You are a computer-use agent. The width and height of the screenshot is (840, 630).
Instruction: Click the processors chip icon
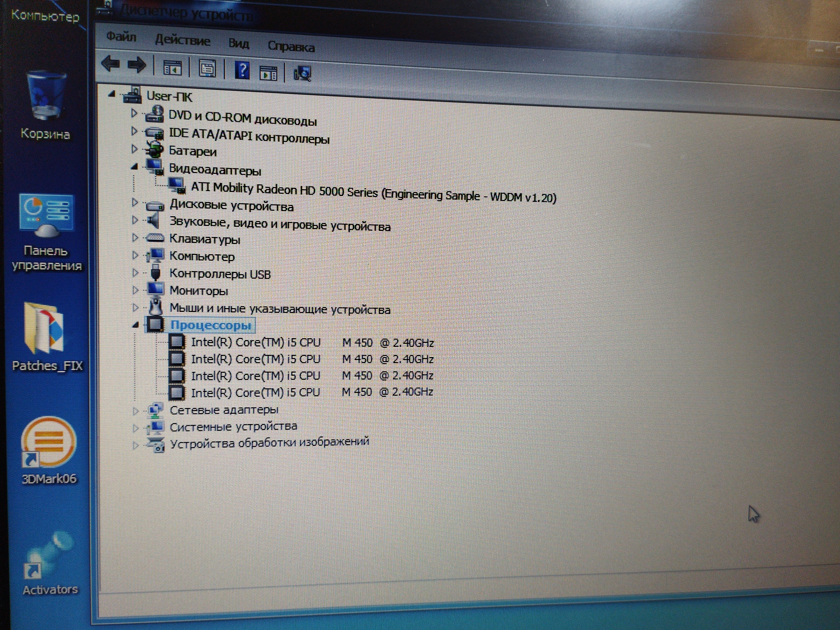point(155,324)
